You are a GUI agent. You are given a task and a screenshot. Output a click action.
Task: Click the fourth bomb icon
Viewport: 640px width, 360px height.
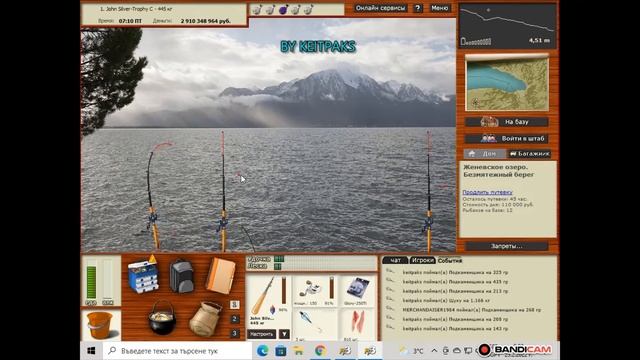(296, 9)
